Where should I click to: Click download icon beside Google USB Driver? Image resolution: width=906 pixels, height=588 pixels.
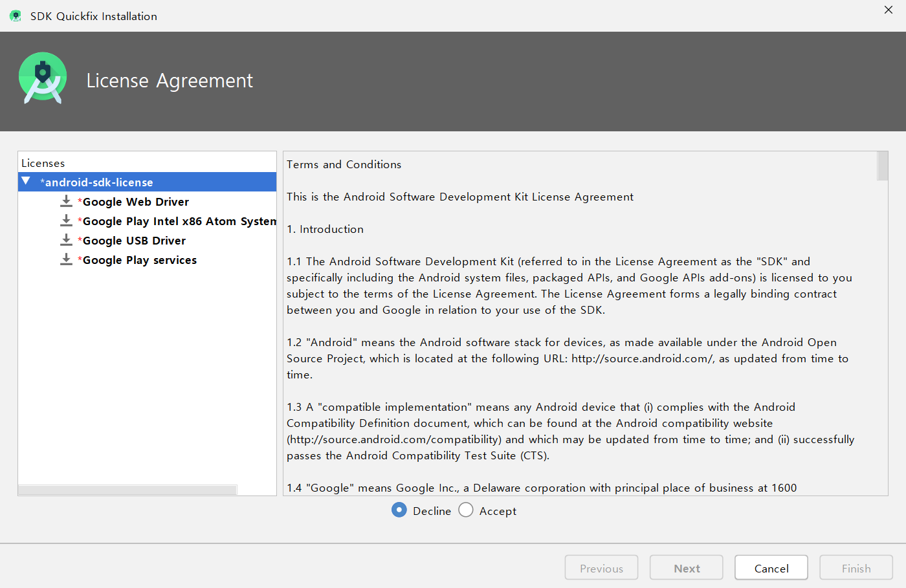click(x=66, y=240)
